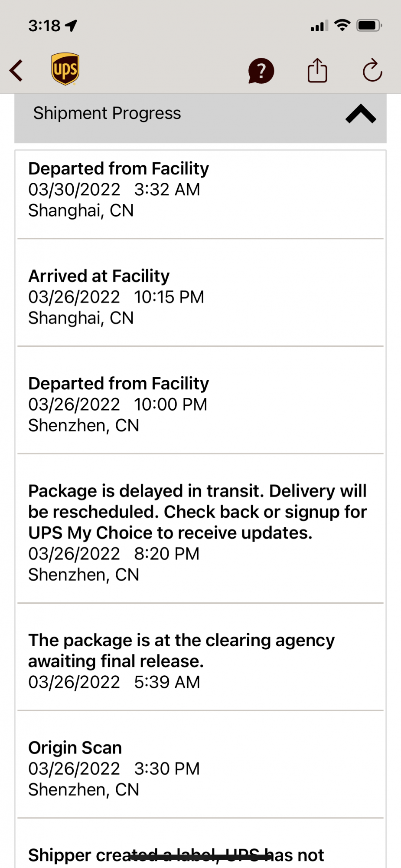Tap the location arrow beside the time
401x868 pixels.
71,26
